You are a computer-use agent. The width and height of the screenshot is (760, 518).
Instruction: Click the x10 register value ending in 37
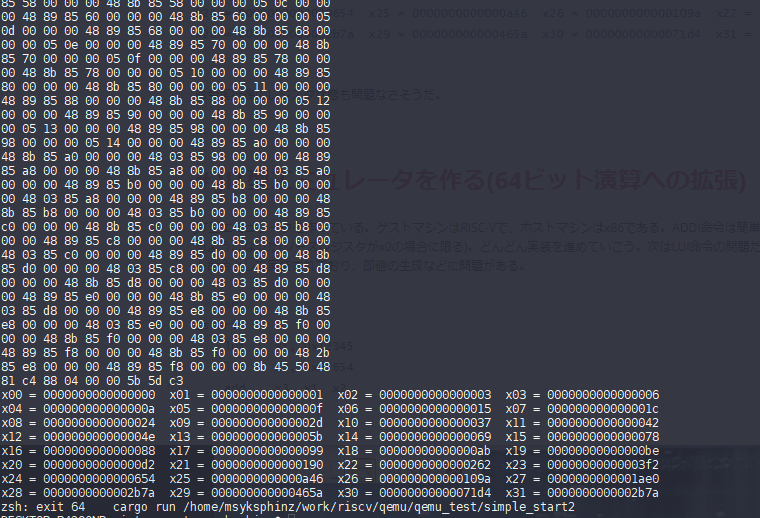tap(435, 423)
